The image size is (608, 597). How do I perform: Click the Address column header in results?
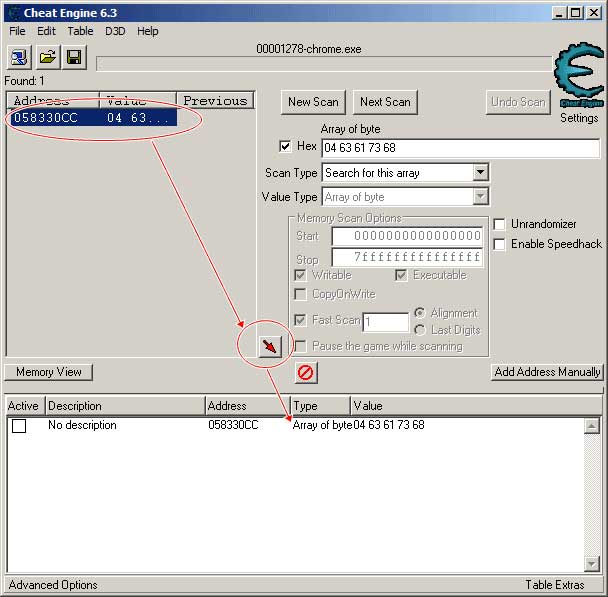pyautogui.click(x=53, y=100)
